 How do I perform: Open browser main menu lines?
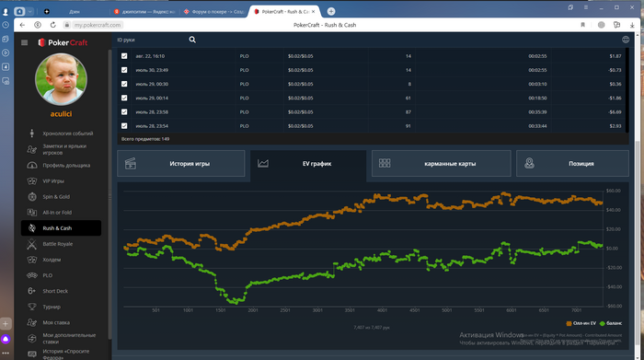pos(586,7)
